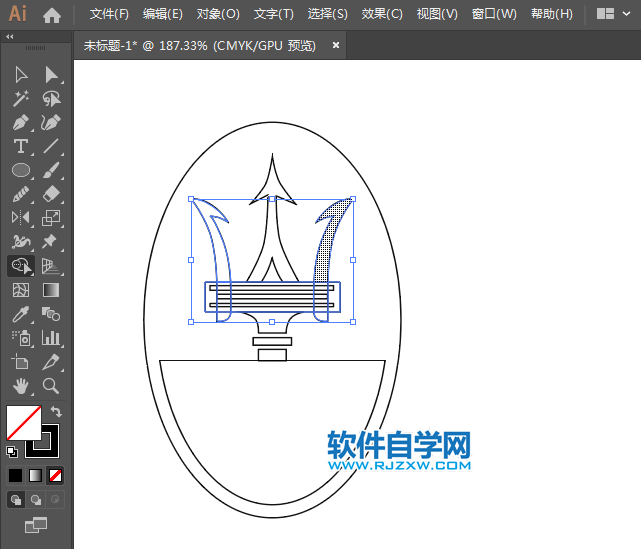641x549 pixels.
Task: Switch to the 未标题-1 document tab
Action: [x=200, y=45]
